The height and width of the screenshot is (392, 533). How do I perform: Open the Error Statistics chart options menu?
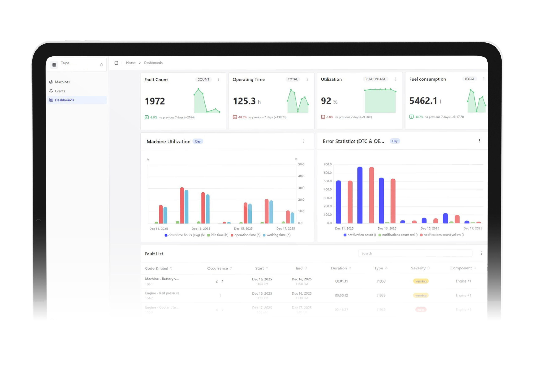pyautogui.click(x=479, y=141)
